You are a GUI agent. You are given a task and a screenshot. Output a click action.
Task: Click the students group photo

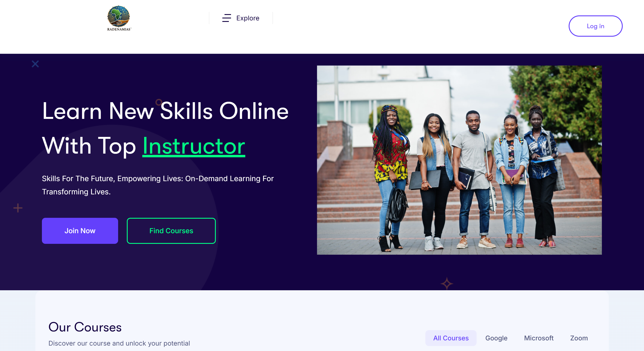pos(459,160)
